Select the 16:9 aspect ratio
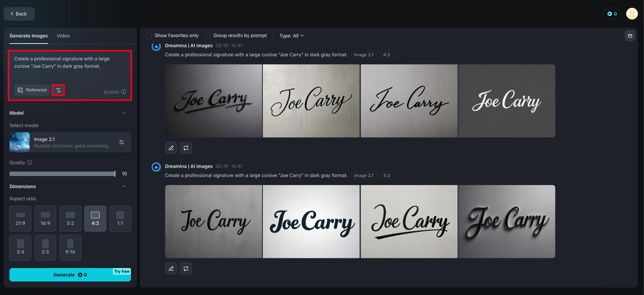Screen dimensions: 644x295 point(45,218)
